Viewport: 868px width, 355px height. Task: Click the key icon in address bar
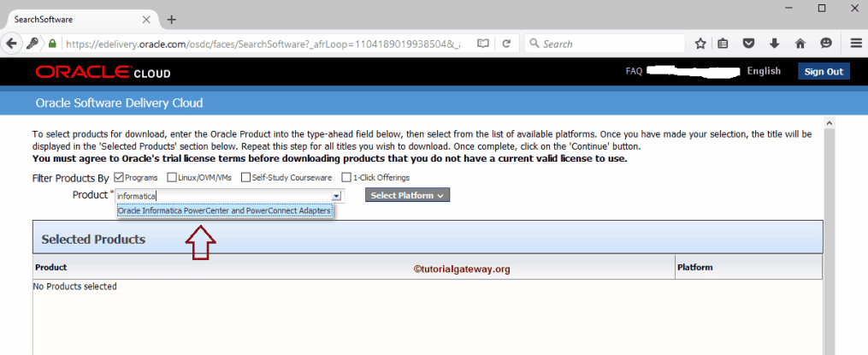33,43
